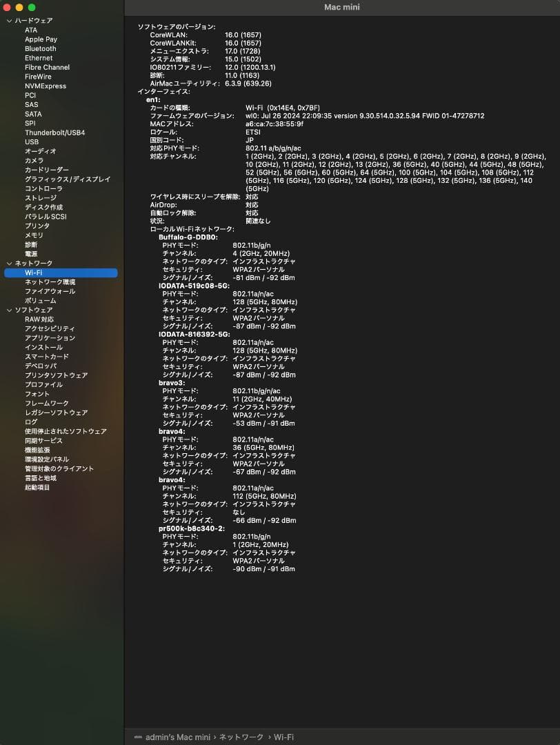Select メモリ in the sidebar

click(34, 235)
